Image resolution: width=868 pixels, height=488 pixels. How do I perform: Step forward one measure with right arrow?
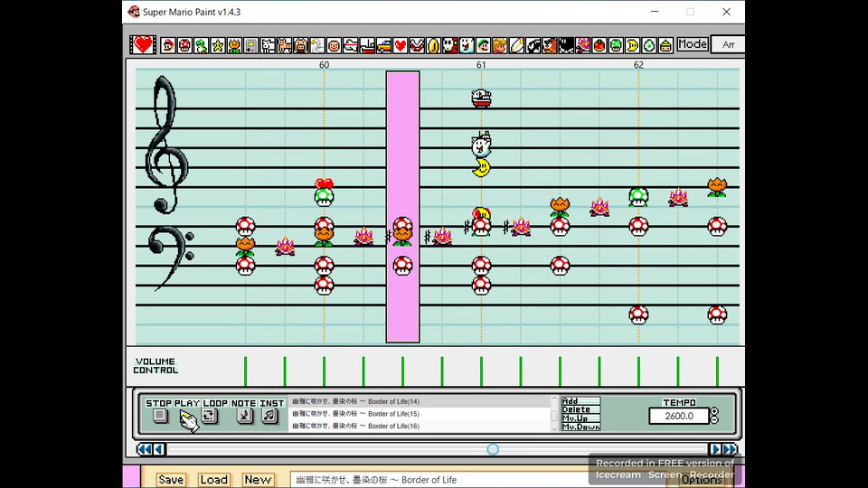[715, 449]
